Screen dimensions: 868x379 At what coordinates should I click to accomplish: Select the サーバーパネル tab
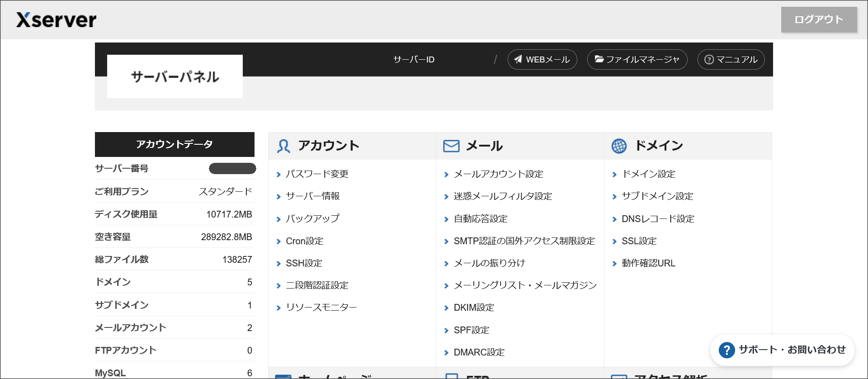click(x=175, y=76)
